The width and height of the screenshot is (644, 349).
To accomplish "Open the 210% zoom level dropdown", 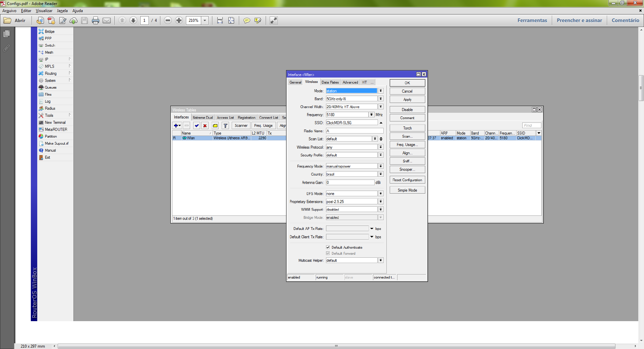I will pyautogui.click(x=205, y=20).
